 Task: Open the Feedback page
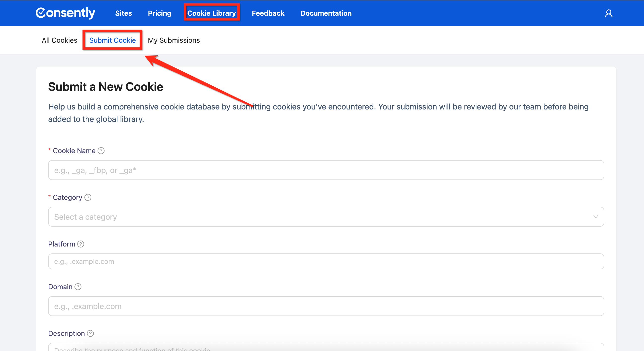point(268,13)
